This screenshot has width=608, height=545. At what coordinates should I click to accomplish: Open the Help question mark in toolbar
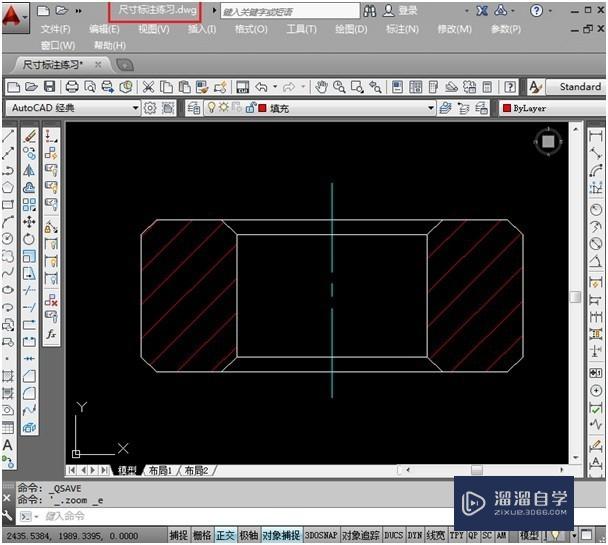point(510,87)
